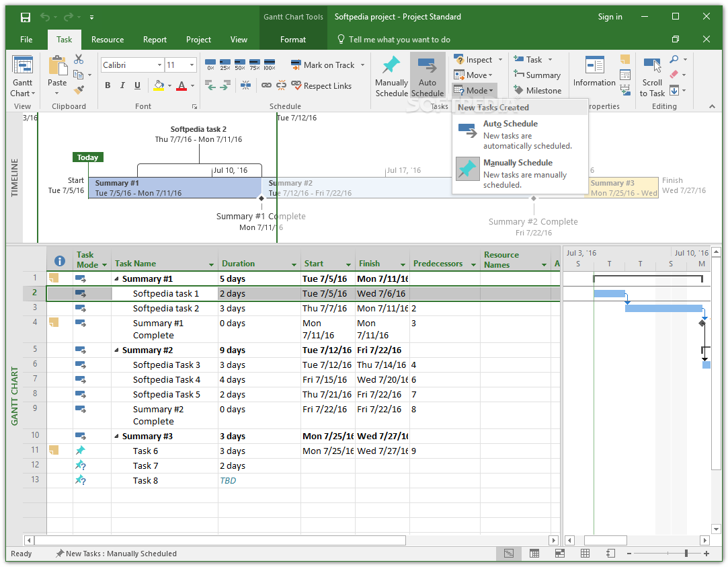Indent the selected task
This screenshot has width=728, height=567.
pyautogui.click(x=226, y=85)
